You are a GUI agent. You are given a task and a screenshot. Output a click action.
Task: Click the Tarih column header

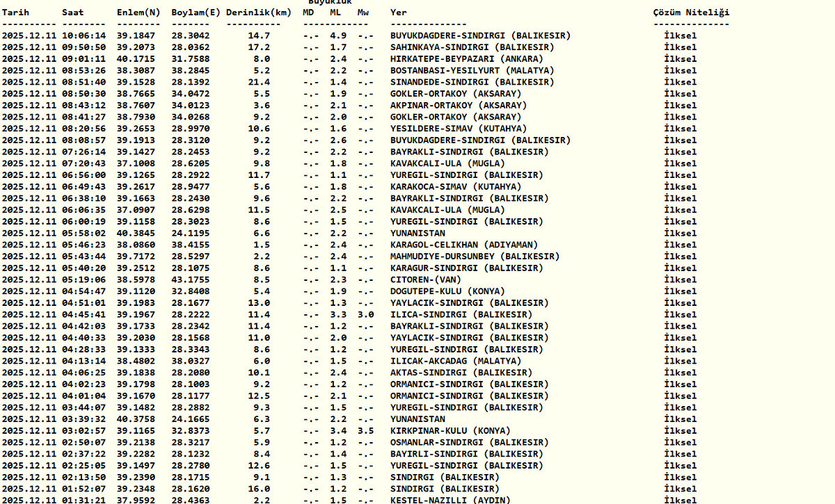pyautogui.click(x=15, y=13)
